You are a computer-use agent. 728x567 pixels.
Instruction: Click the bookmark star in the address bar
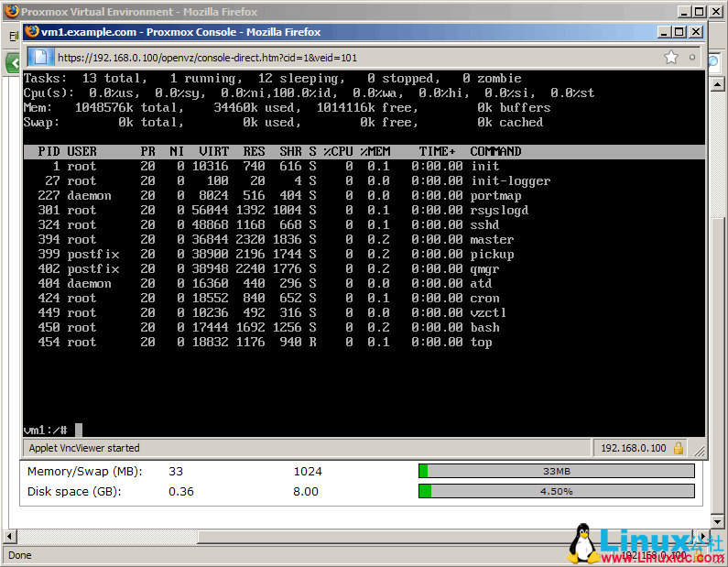tap(671, 57)
